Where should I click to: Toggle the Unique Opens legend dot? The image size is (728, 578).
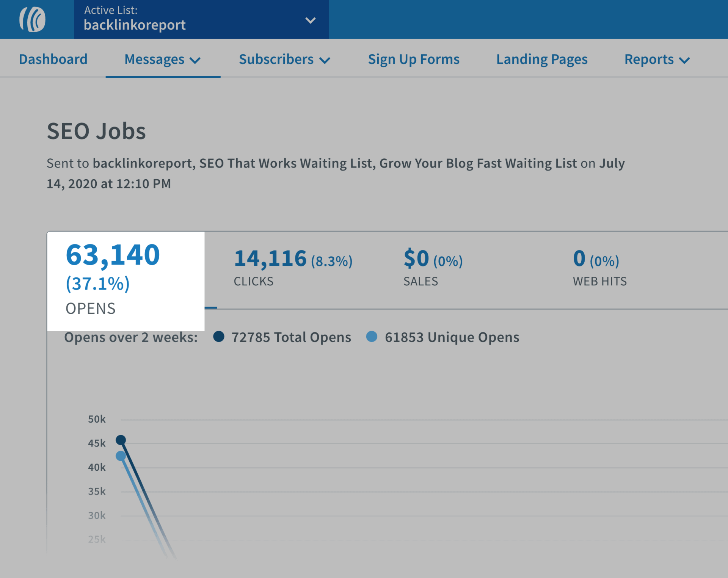click(372, 336)
